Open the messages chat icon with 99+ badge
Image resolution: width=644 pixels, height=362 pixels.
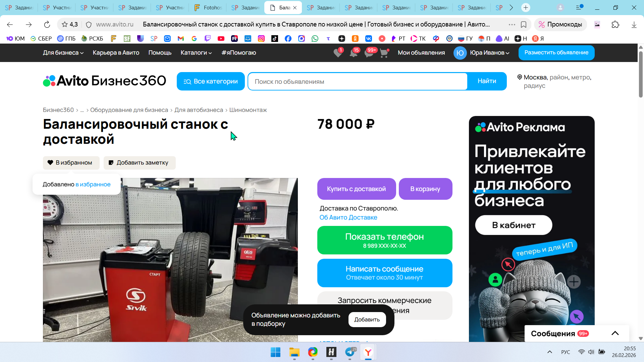369,53
